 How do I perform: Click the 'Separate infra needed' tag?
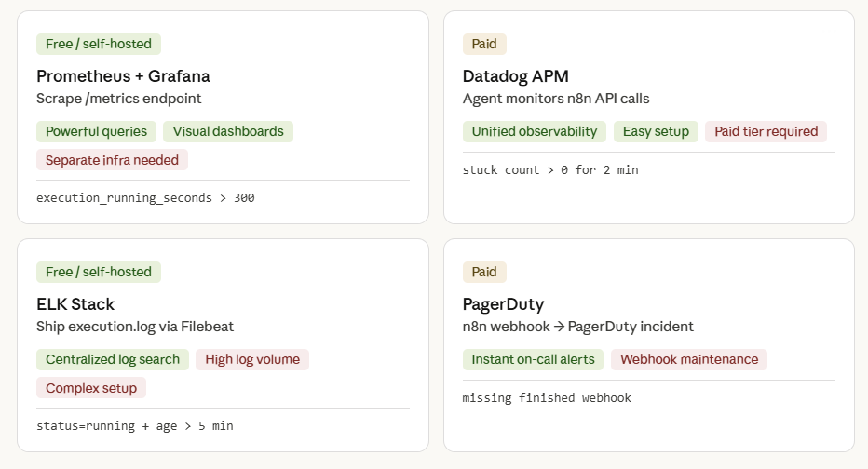coord(112,160)
